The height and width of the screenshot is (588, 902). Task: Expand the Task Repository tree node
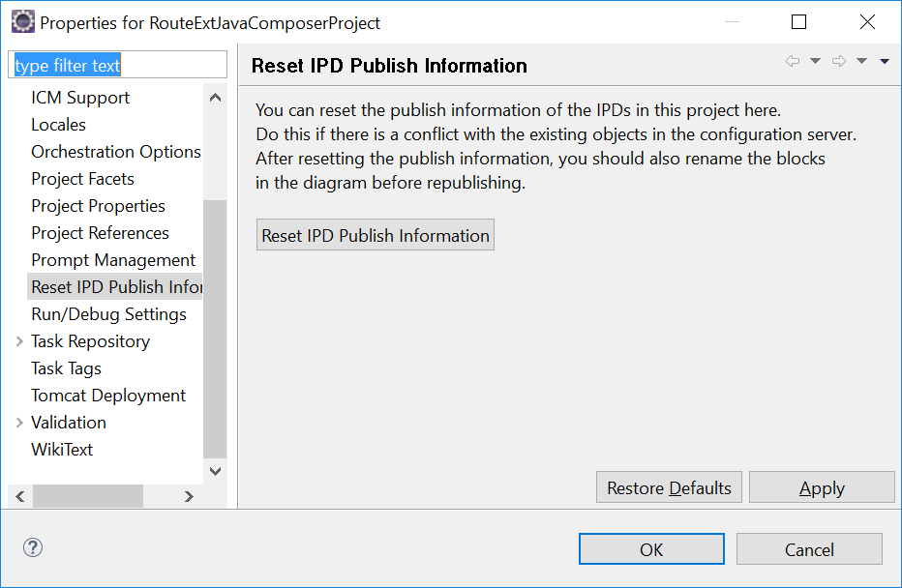pyautogui.click(x=17, y=340)
